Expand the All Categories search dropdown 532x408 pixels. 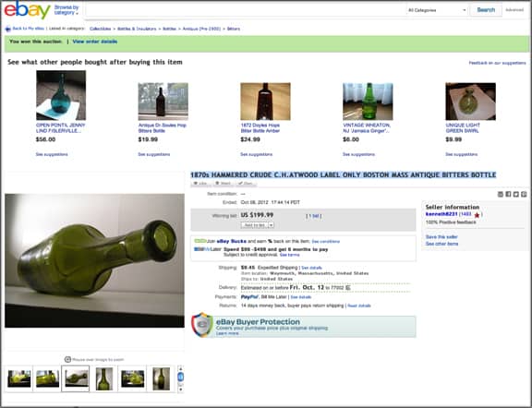click(x=437, y=10)
